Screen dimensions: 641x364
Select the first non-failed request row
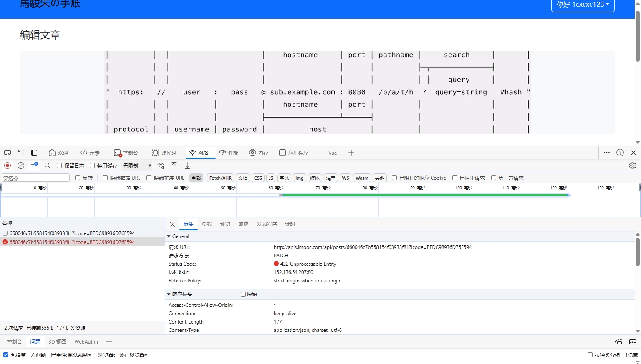pos(83,233)
